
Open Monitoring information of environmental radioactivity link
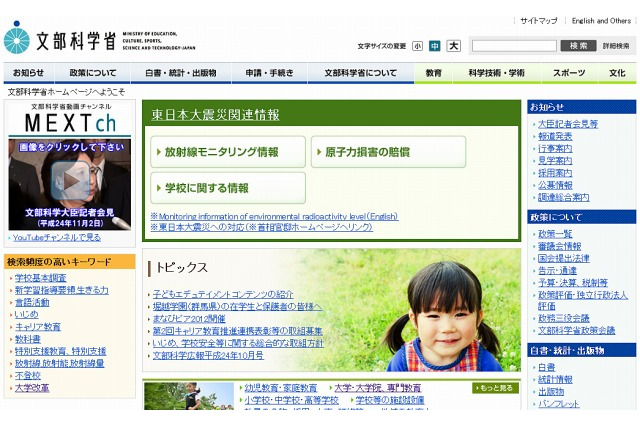(x=274, y=216)
